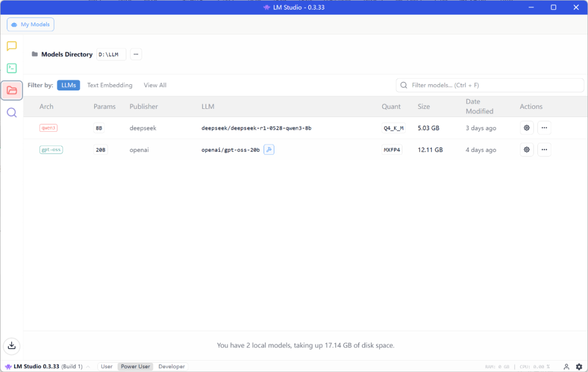Maximize the LM Studio window
This screenshot has height=372, width=588.
(x=554, y=8)
